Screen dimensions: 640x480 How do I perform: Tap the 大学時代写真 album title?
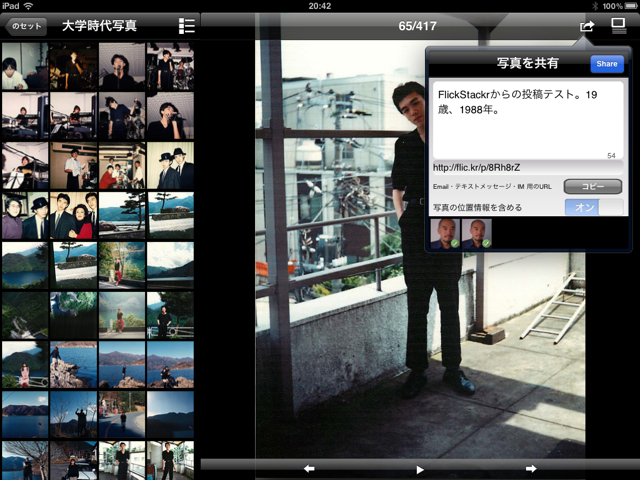click(x=100, y=26)
